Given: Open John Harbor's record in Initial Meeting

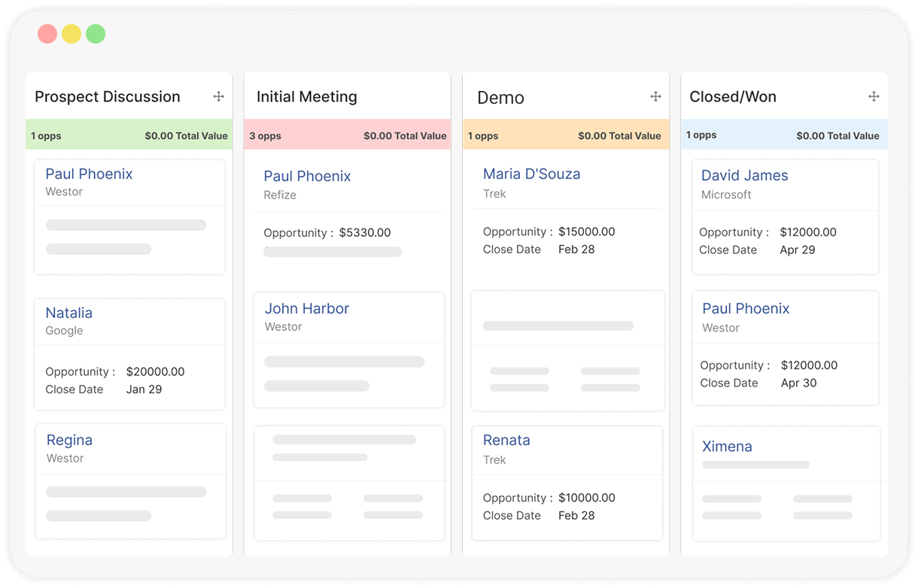Looking at the screenshot, I should 306,308.
